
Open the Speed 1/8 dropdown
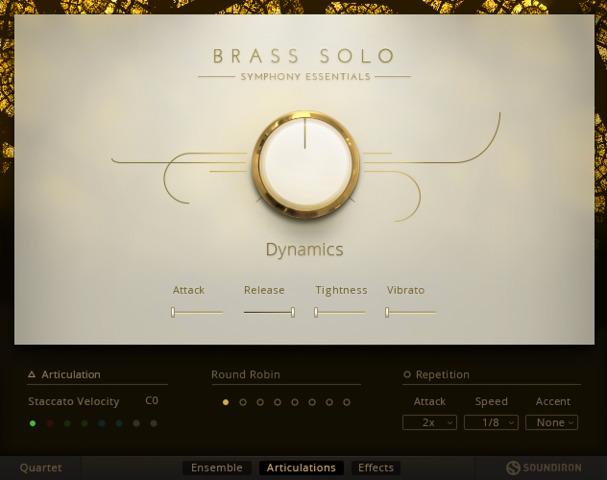pyautogui.click(x=491, y=422)
